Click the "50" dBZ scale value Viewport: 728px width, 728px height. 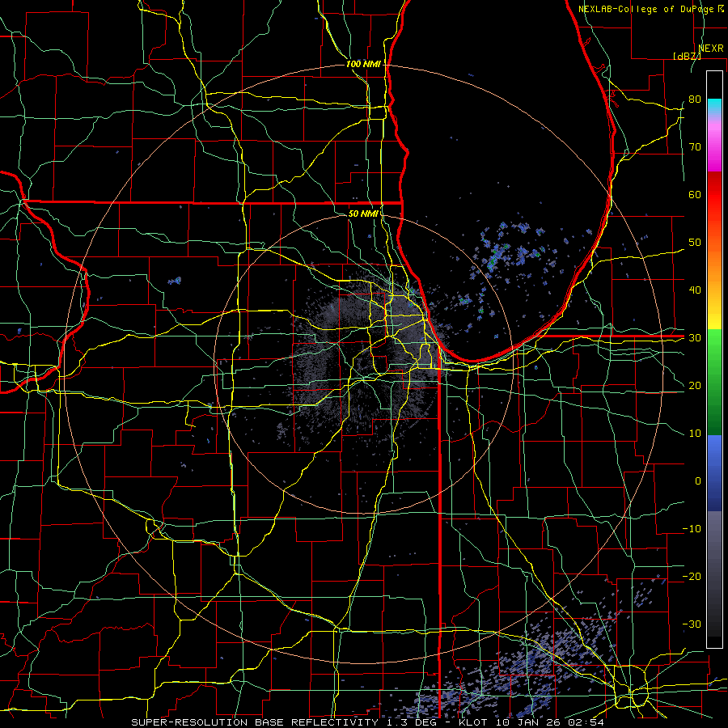695,243
